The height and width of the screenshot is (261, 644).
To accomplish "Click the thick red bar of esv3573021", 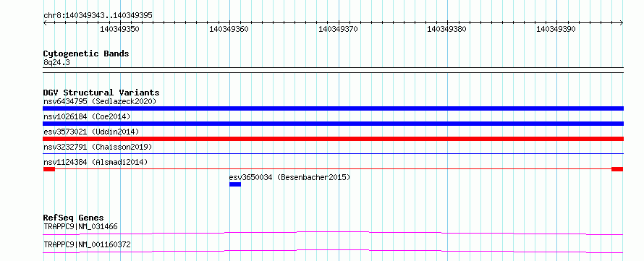I will click(333, 139).
